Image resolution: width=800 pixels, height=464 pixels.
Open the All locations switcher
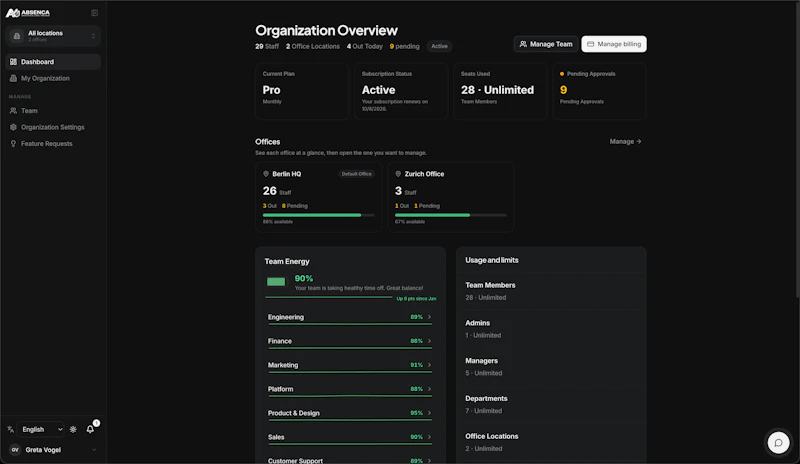coord(53,36)
